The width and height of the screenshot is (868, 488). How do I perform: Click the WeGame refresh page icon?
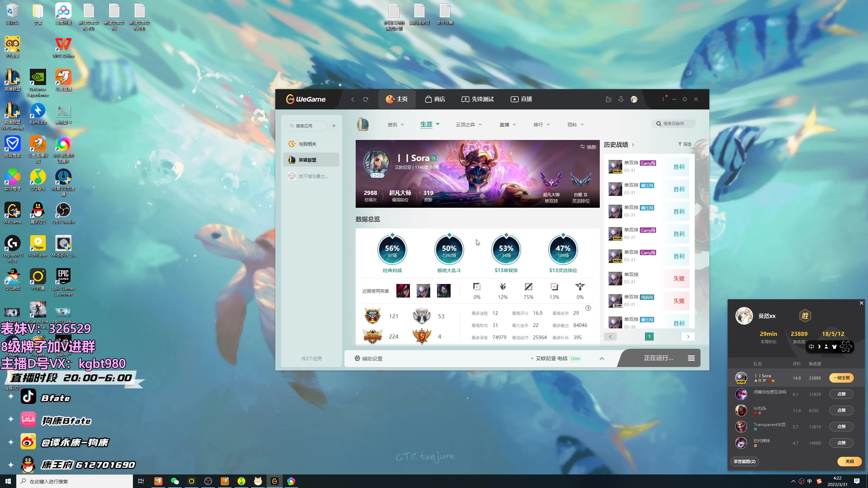[366, 99]
